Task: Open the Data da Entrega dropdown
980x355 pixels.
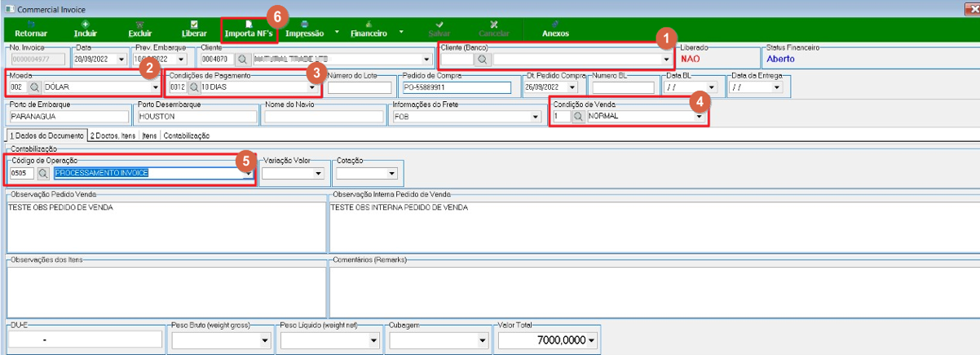Action: point(776,87)
